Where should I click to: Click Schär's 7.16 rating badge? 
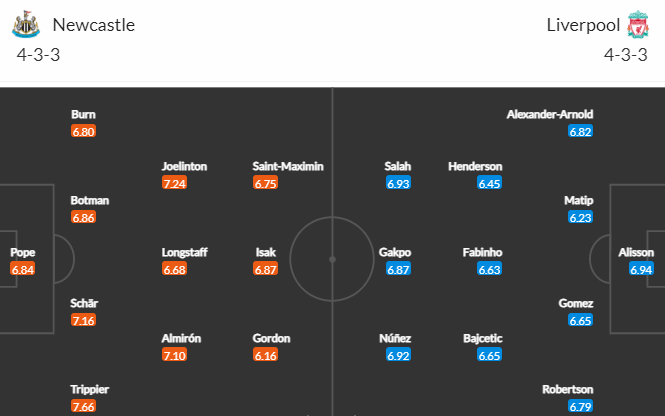84,320
